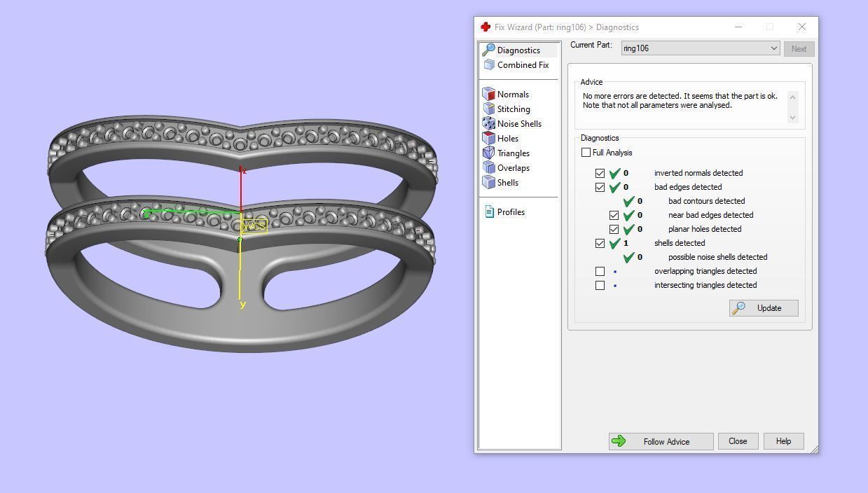Open the Profiles page

[x=510, y=212]
